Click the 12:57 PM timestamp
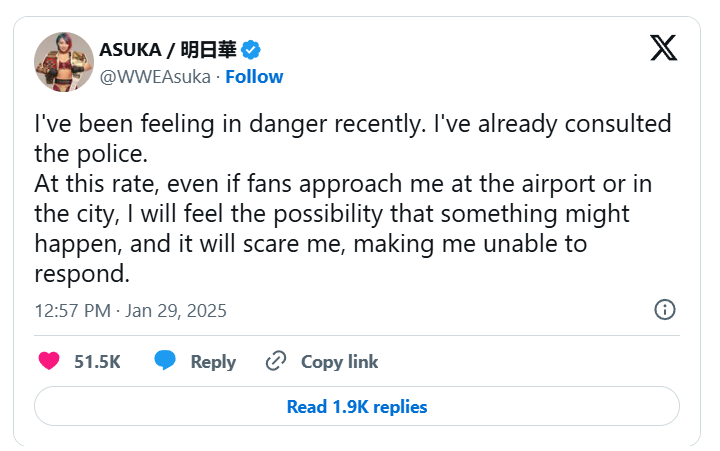Screen dimensions: 720x451 point(72,310)
